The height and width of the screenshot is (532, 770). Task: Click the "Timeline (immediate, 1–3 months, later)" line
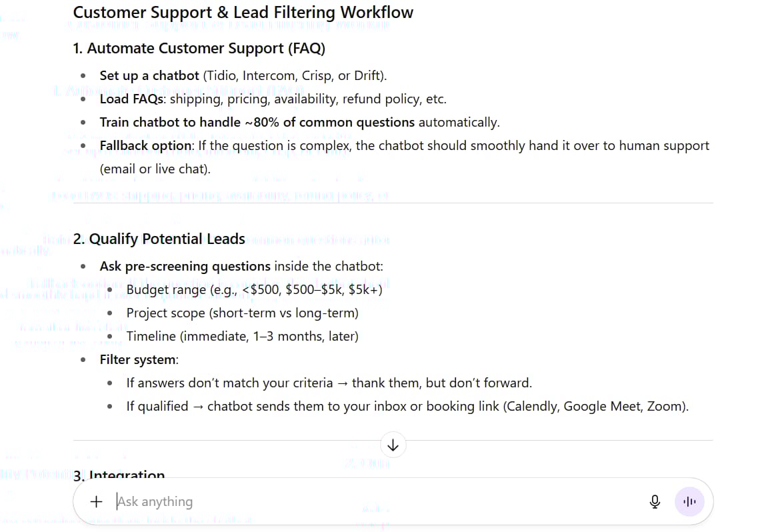[242, 337]
